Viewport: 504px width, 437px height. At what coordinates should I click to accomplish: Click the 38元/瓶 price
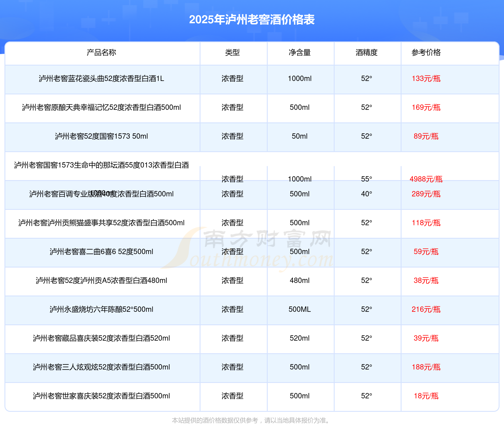[426, 280]
